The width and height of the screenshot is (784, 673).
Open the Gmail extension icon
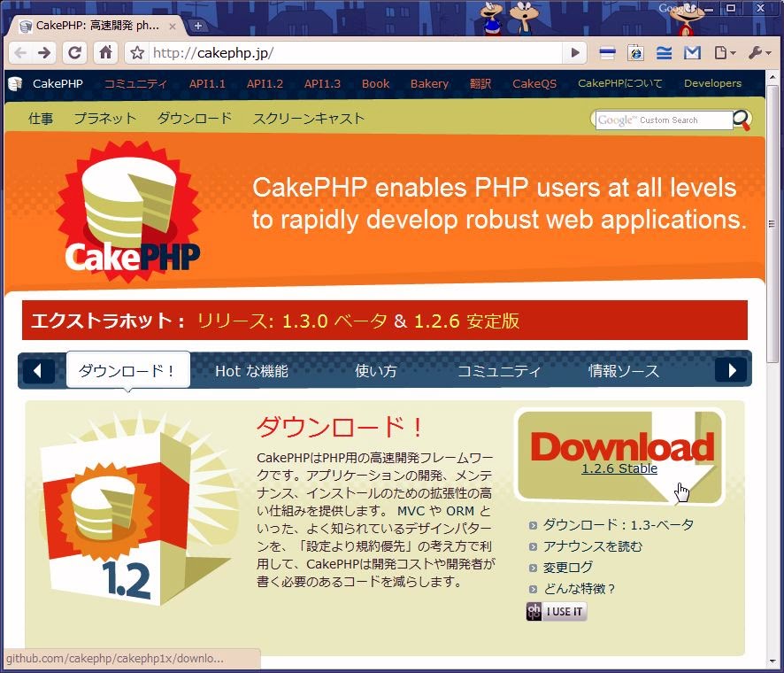(x=693, y=53)
